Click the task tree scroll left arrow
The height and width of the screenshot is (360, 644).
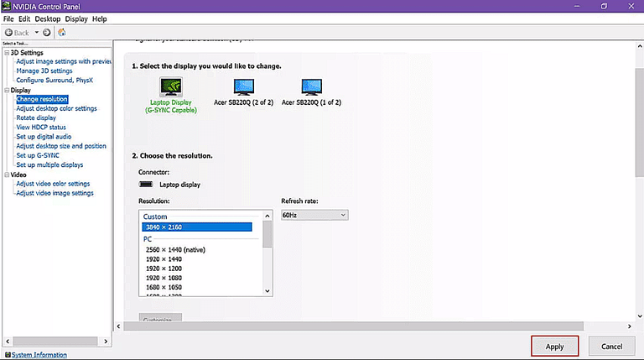click(8, 341)
